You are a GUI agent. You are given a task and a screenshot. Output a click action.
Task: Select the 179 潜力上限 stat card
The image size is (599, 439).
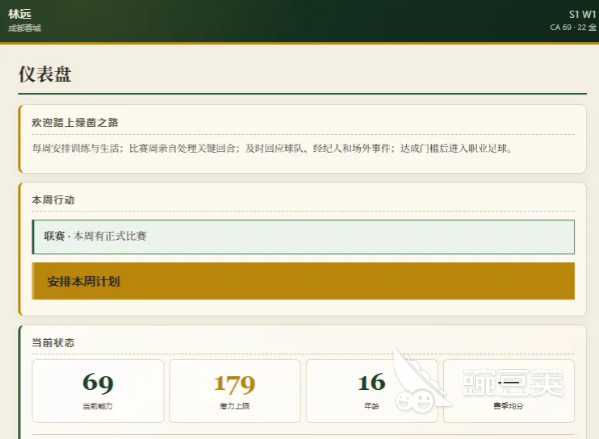235,391
